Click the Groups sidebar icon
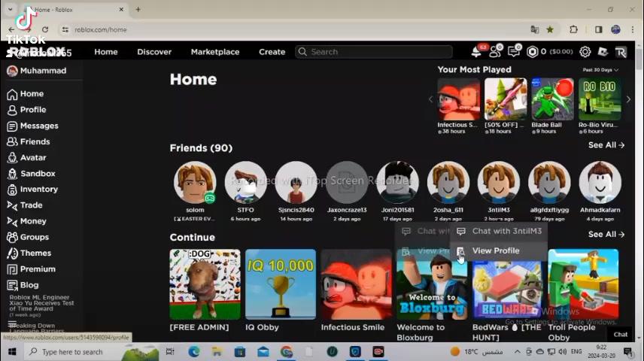The image size is (644, 361). click(12, 237)
